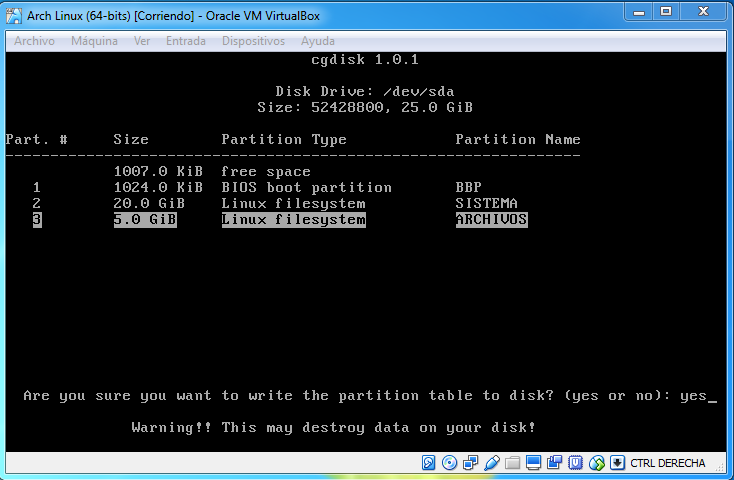Open the Ayuda menu
The width and height of the screenshot is (734, 480).
[318, 41]
